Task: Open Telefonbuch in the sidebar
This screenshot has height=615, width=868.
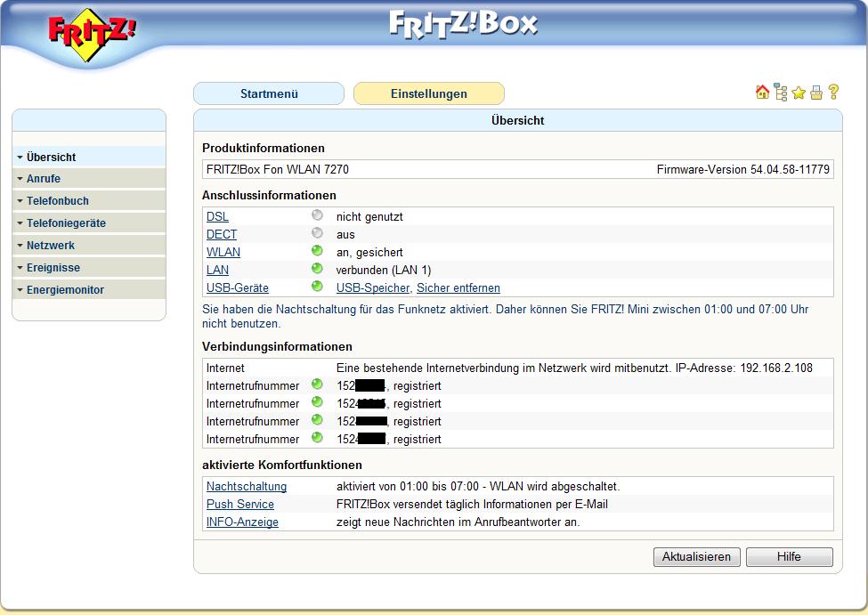Action: point(89,201)
